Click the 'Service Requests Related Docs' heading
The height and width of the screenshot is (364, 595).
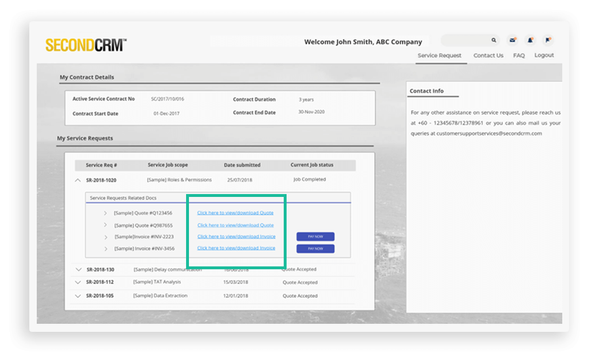click(123, 198)
